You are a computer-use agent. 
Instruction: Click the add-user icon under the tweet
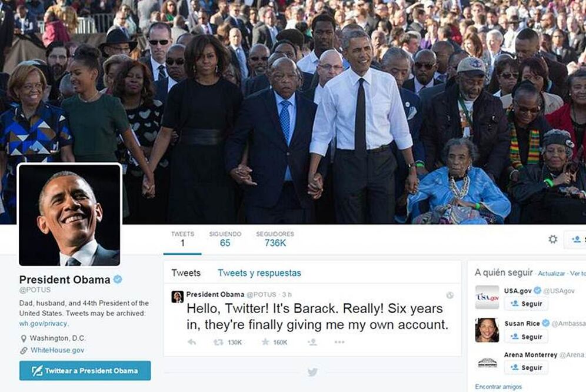(312, 342)
